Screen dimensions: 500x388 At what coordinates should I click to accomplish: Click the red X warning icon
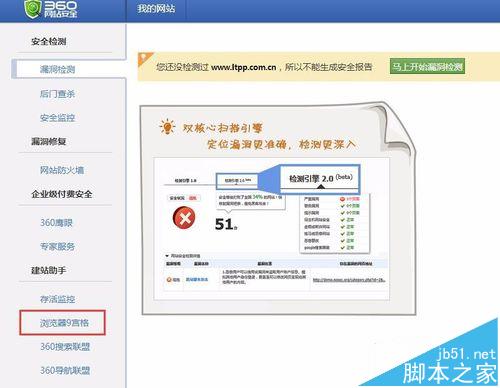(x=184, y=218)
